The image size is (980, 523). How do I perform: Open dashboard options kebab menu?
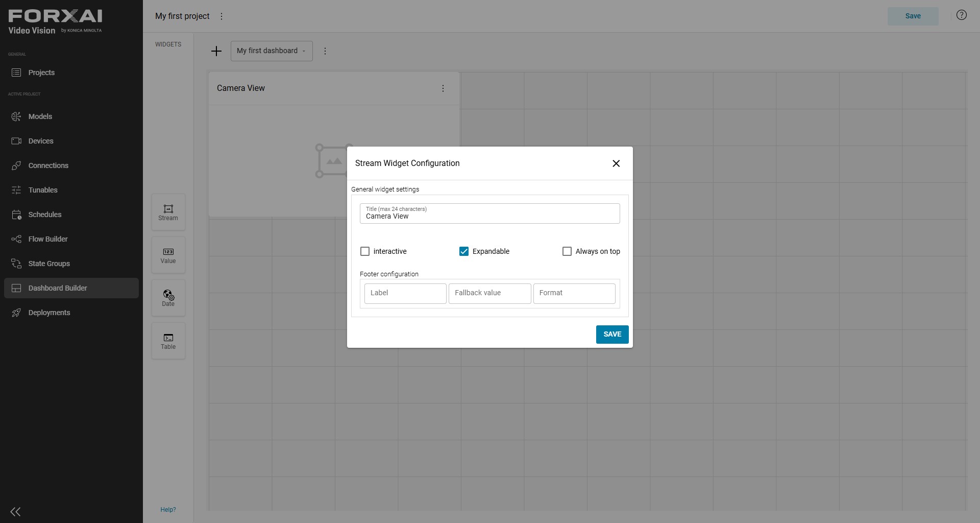pyautogui.click(x=325, y=51)
